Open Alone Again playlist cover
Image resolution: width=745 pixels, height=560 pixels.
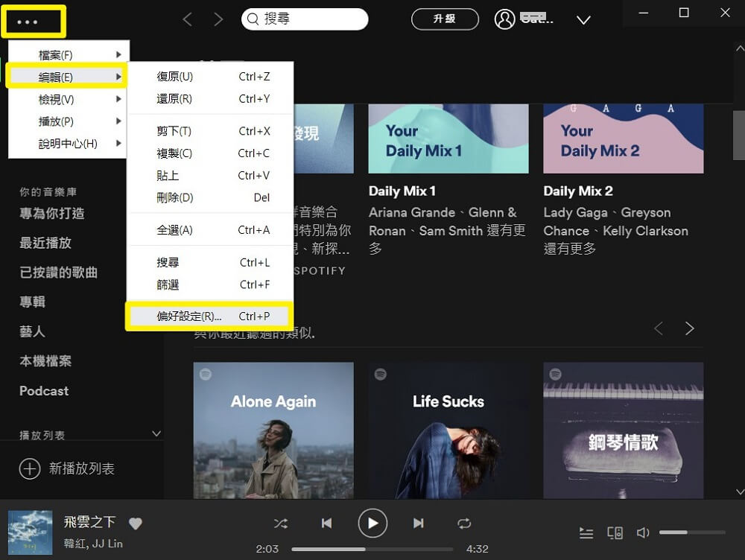tap(273, 430)
